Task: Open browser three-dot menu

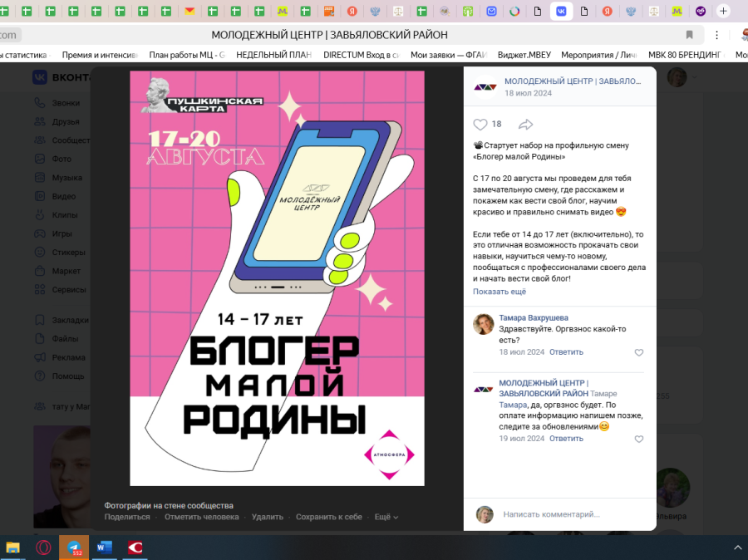Action: tap(716, 35)
